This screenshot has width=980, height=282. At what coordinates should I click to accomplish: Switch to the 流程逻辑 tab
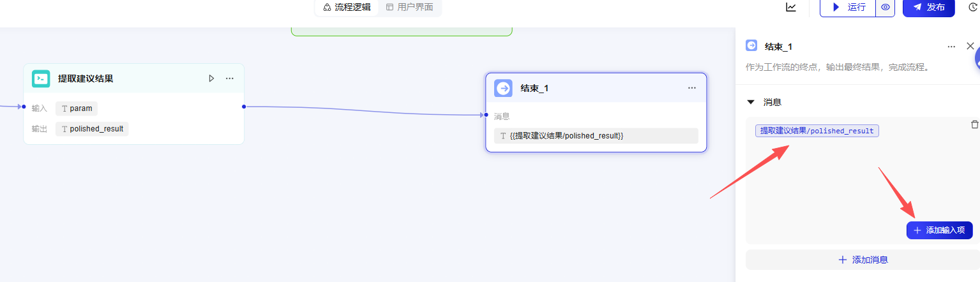click(x=347, y=8)
